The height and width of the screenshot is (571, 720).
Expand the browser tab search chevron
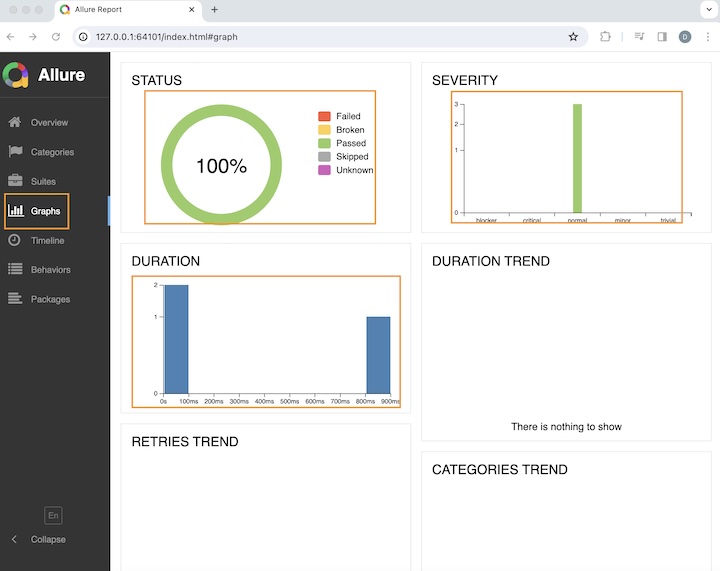[x=705, y=10]
